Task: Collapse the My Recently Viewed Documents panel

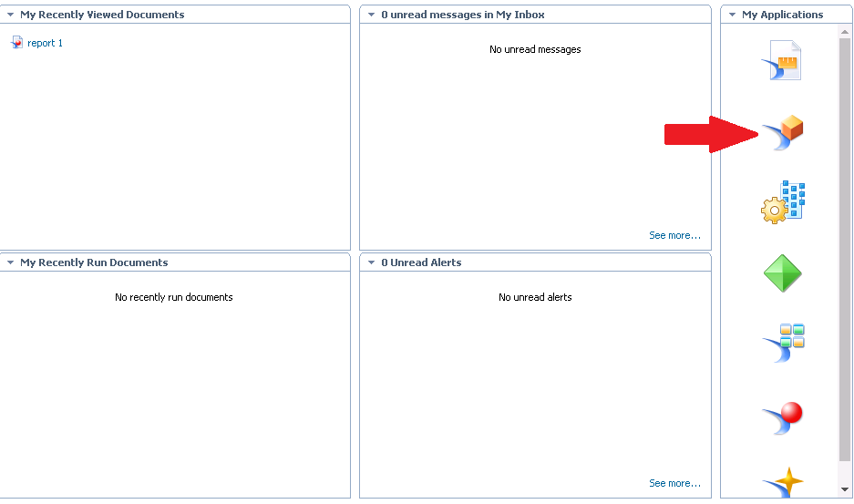Action: click(x=10, y=15)
